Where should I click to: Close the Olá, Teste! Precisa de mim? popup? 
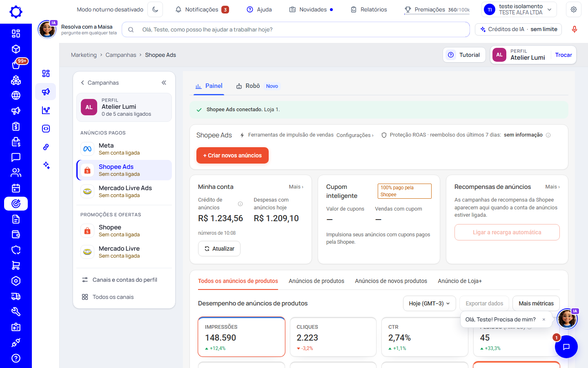pos(544,320)
